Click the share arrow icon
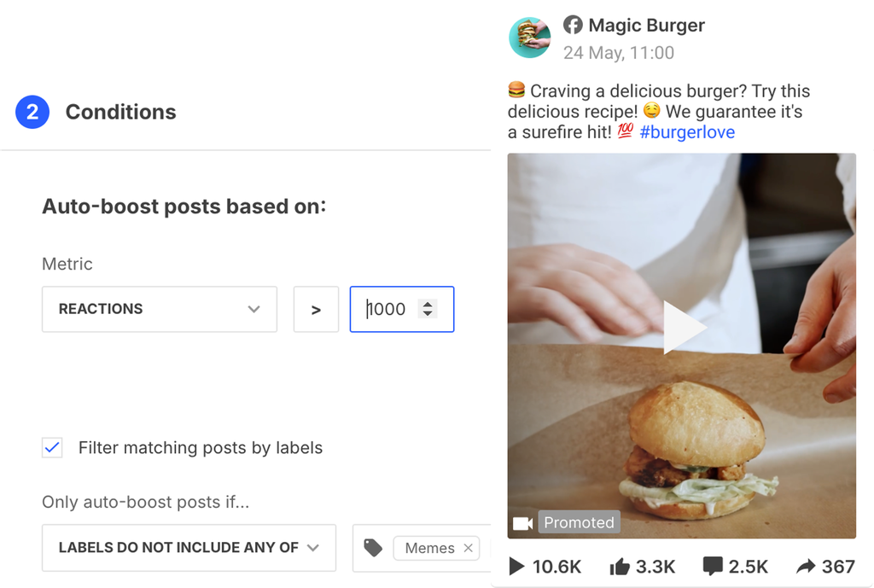Viewport: 874px width, 588px height. coord(806,567)
